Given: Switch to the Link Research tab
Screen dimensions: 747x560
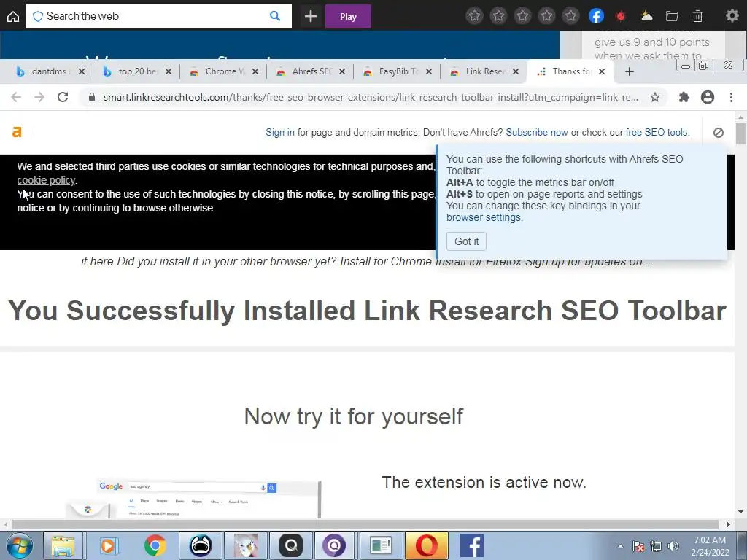Looking at the screenshot, I should point(483,71).
